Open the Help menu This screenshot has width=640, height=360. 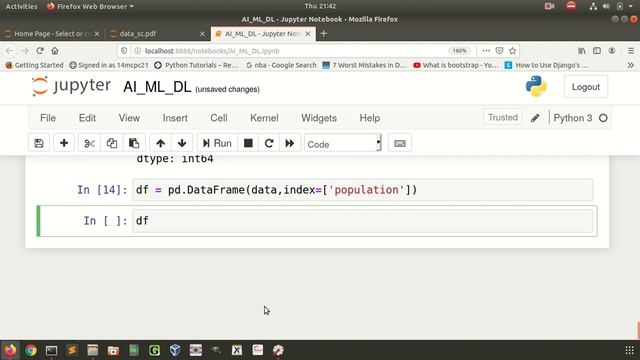(x=369, y=118)
